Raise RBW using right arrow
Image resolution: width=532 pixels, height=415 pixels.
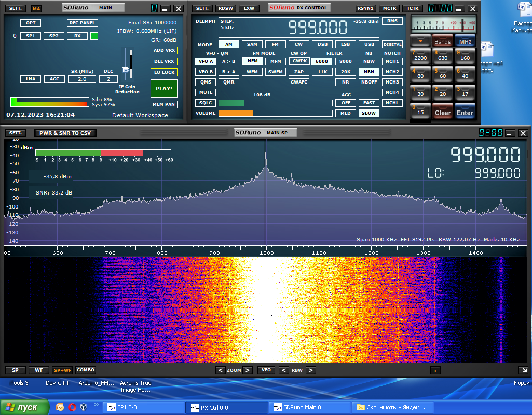pos(311,370)
